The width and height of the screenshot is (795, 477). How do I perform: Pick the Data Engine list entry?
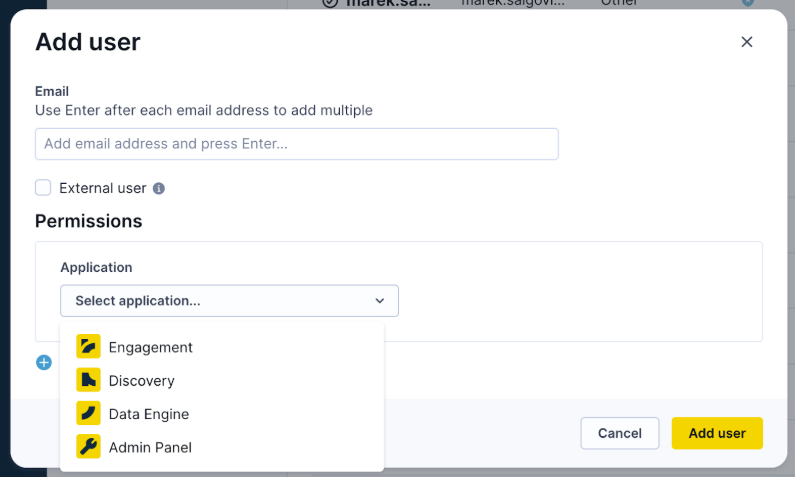point(149,414)
